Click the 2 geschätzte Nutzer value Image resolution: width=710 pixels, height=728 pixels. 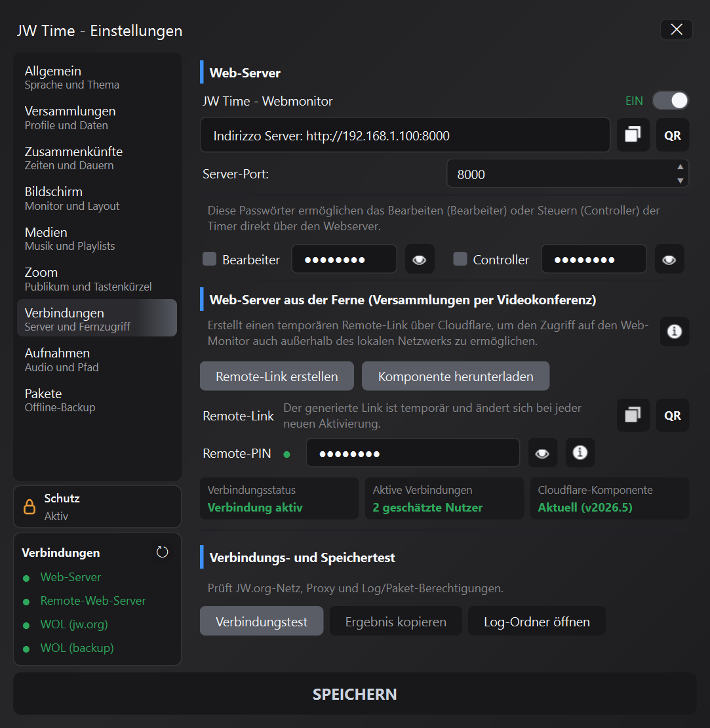(427, 508)
